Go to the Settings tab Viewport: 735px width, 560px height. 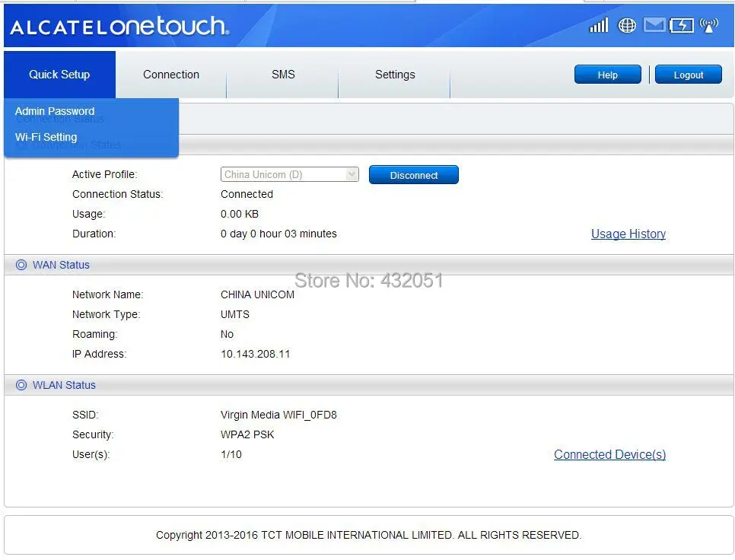tap(395, 75)
